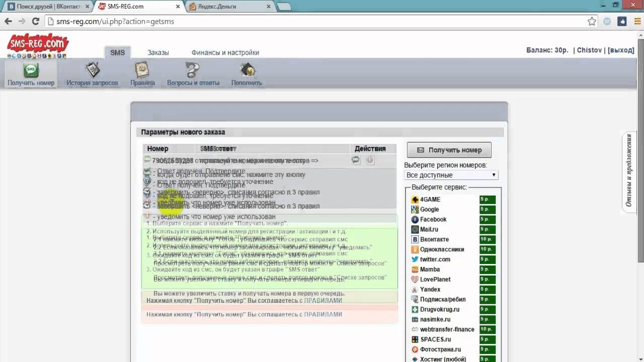Reload the current page
This screenshot has width=644, height=362.
(x=35, y=22)
